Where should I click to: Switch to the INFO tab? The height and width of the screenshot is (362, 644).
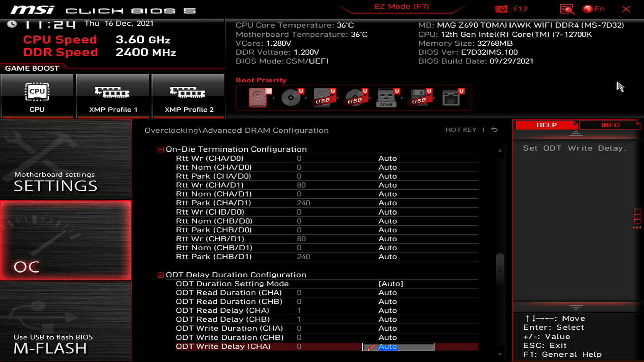[610, 125]
